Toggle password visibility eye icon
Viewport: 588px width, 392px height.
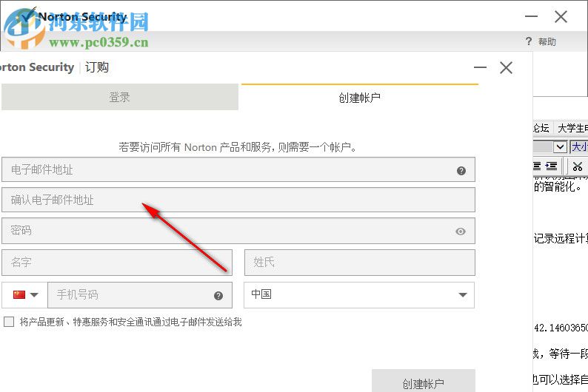pos(461,232)
